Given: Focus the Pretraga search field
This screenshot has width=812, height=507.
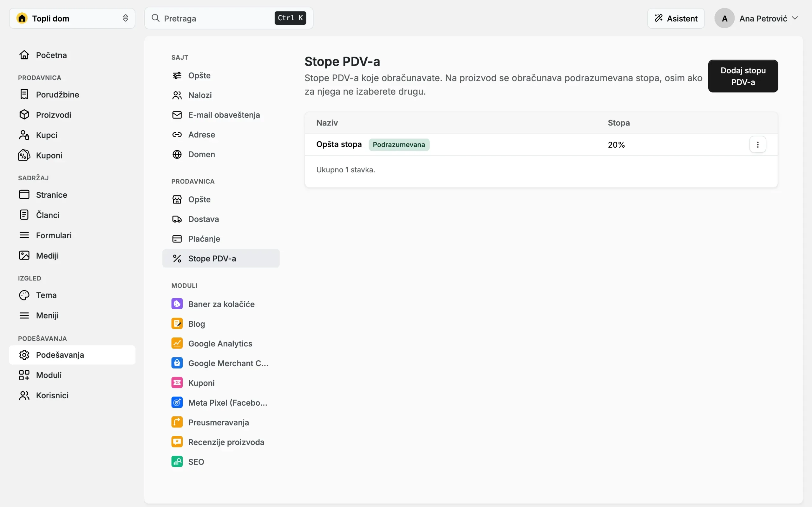Looking at the screenshot, I should tap(229, 18).
